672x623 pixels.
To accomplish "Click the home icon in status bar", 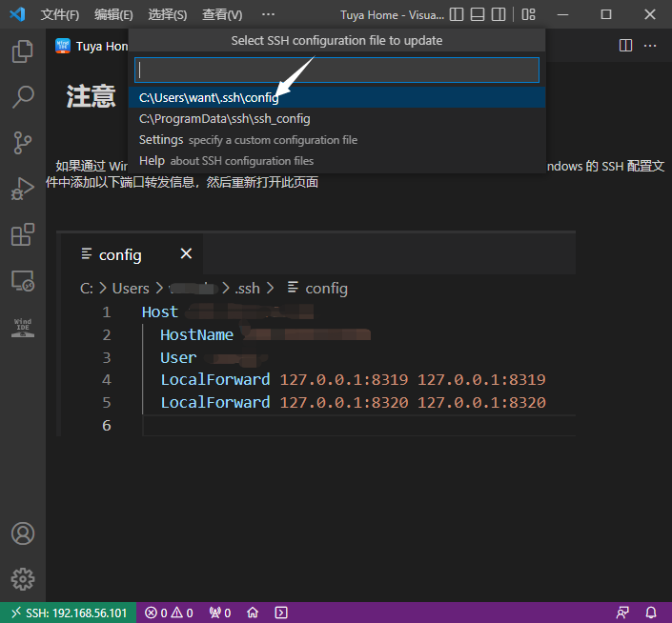I will pos(253,613).
